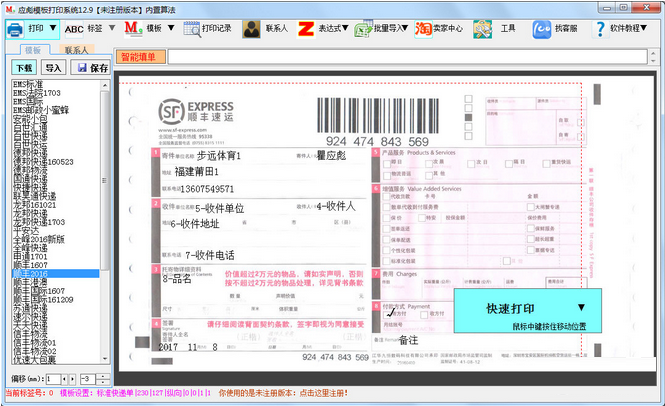Image resolution: width=665 pixels, height=406 pixels.
Task: Click the 下载 button
Action: click(24, 68)
